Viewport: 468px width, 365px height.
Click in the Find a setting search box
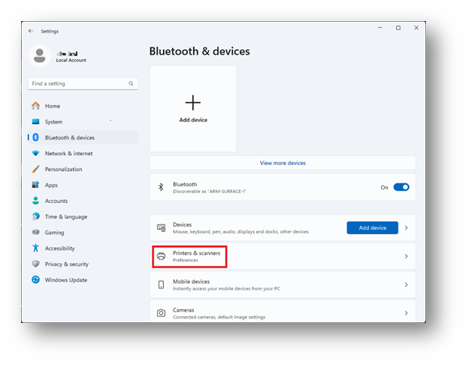click(83, 83)
